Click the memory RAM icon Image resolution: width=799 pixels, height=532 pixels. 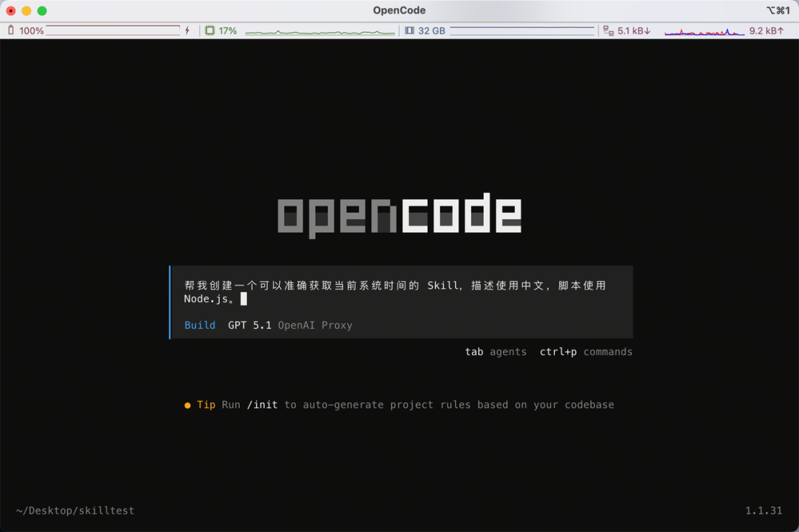point(409,30)
